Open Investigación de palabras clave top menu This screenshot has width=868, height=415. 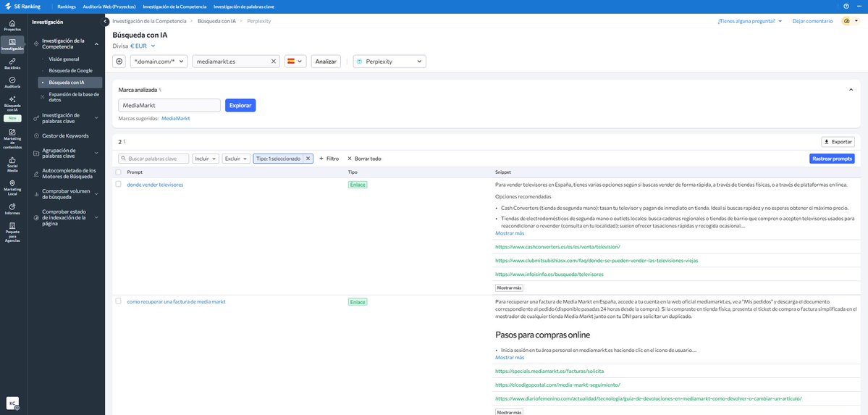(x=243, y=7)
